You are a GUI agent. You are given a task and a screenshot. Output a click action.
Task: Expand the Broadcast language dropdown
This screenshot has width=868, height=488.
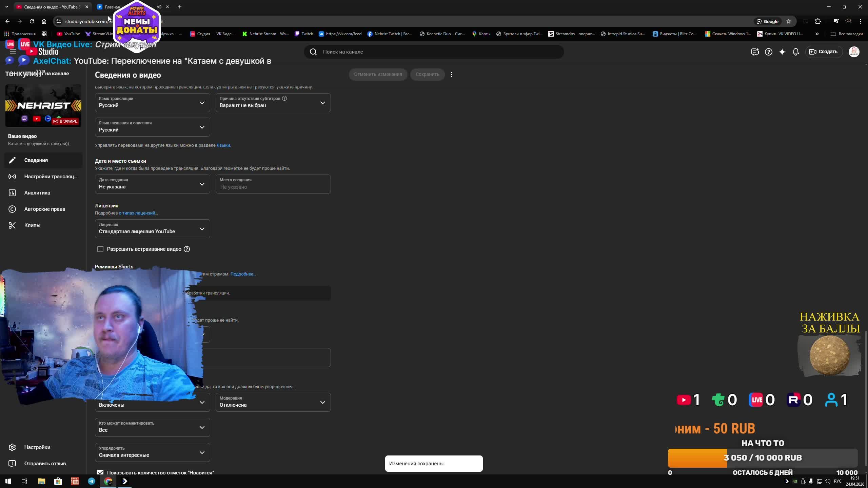(x=152, y=103)
